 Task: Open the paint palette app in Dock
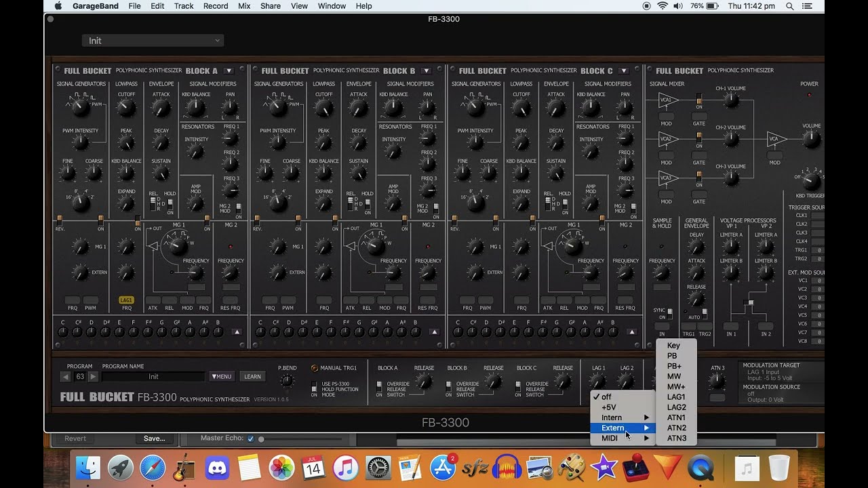click(572, 468)
